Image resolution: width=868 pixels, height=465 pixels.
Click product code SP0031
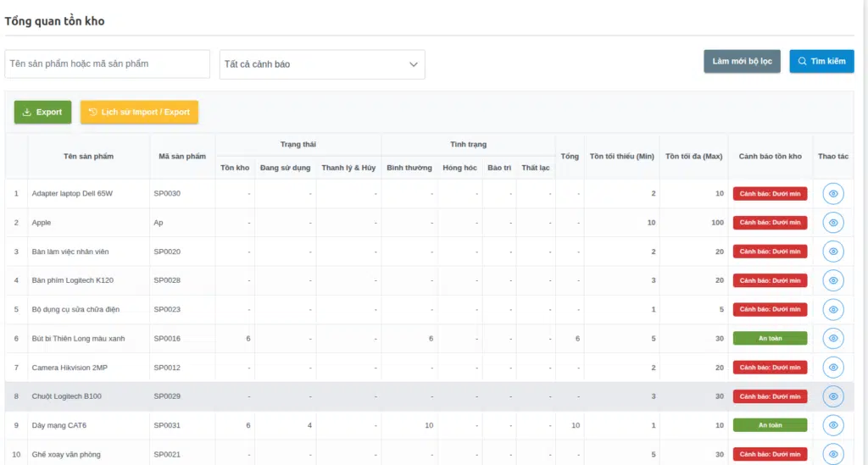[167, 425]
